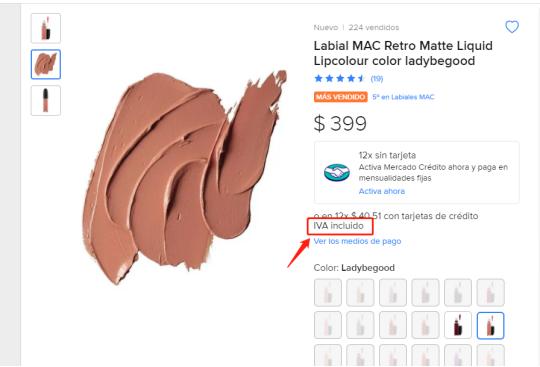Viewport: 540px width, 367px height.
Task: Open the 5º en Labiales MAC link
Action: point(403,97)
